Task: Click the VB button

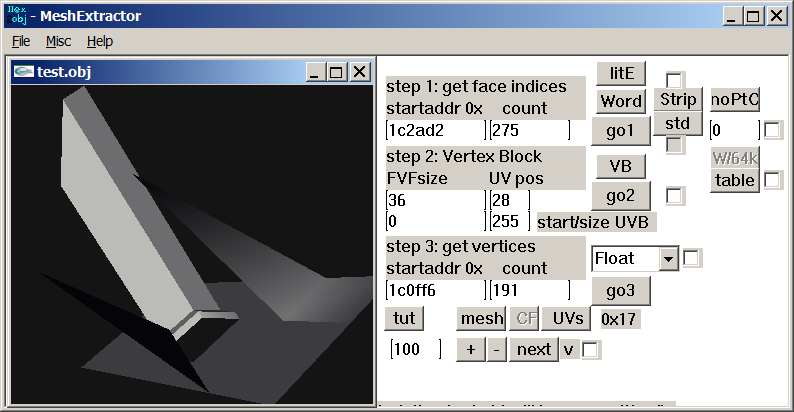Action: tap(621, 166)
